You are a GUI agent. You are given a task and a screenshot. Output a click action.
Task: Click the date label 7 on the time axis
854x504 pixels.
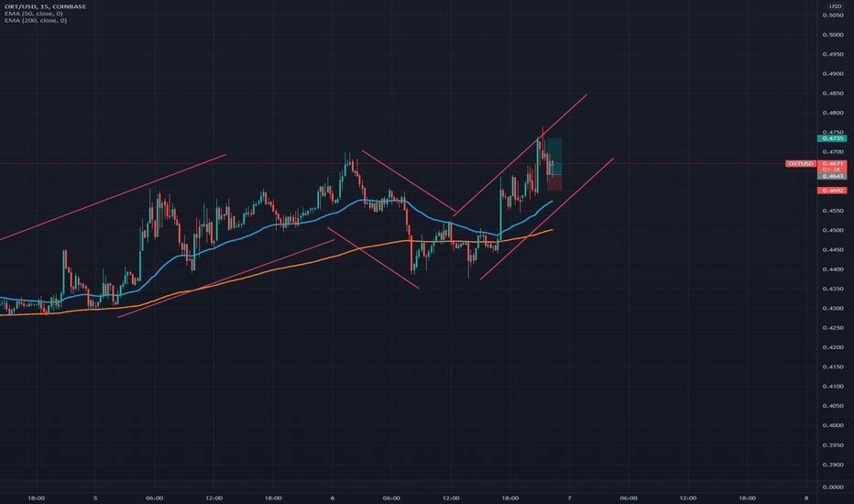[x=570, y=498]
